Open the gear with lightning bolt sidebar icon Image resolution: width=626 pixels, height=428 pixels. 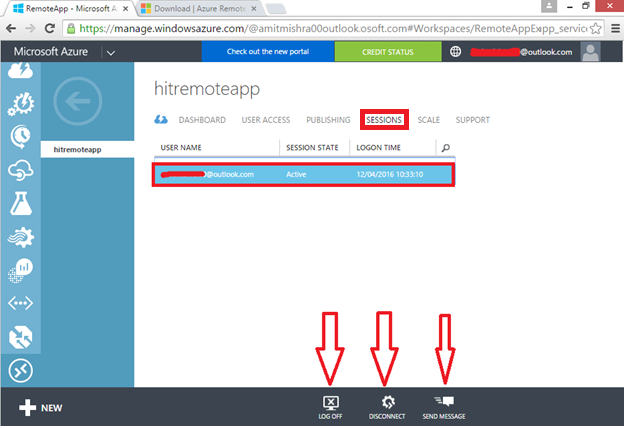(x=21, y=104)
